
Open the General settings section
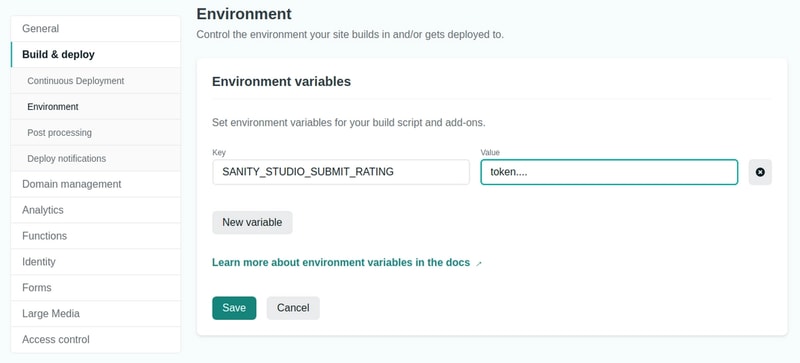point(95,29)
